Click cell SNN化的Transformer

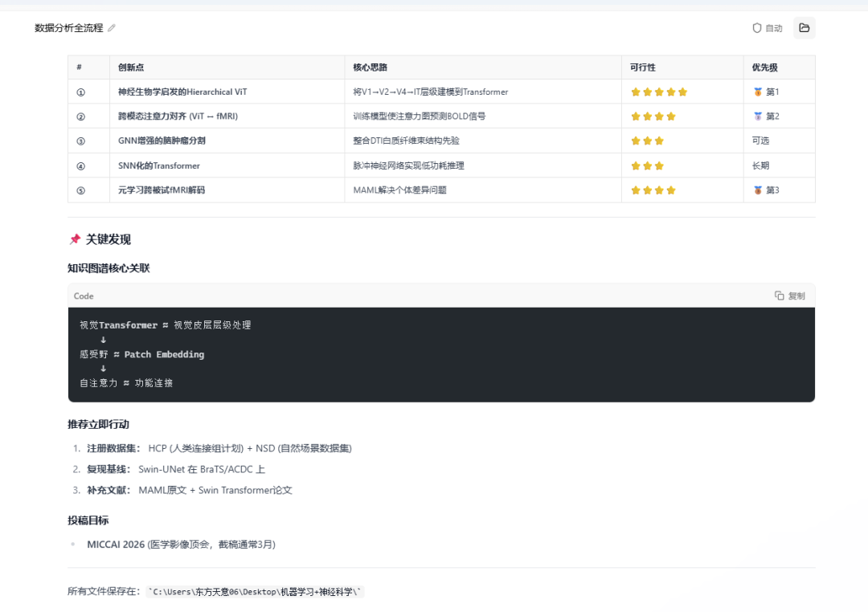[x=159, y=165]
